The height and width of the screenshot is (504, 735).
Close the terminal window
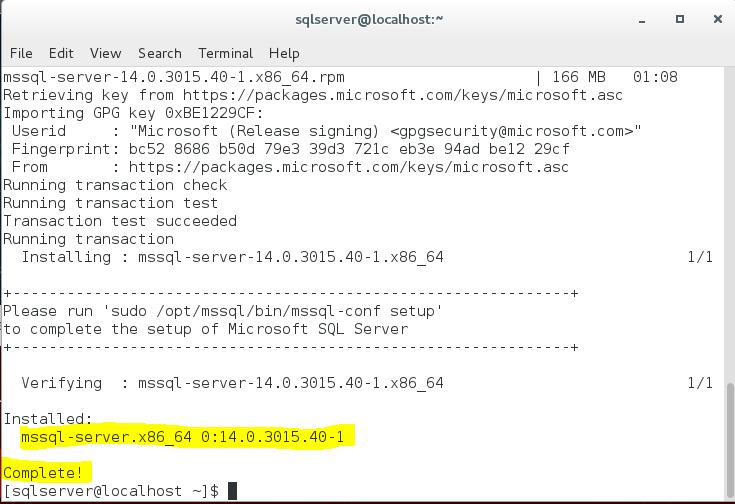[x=717, y=19]
